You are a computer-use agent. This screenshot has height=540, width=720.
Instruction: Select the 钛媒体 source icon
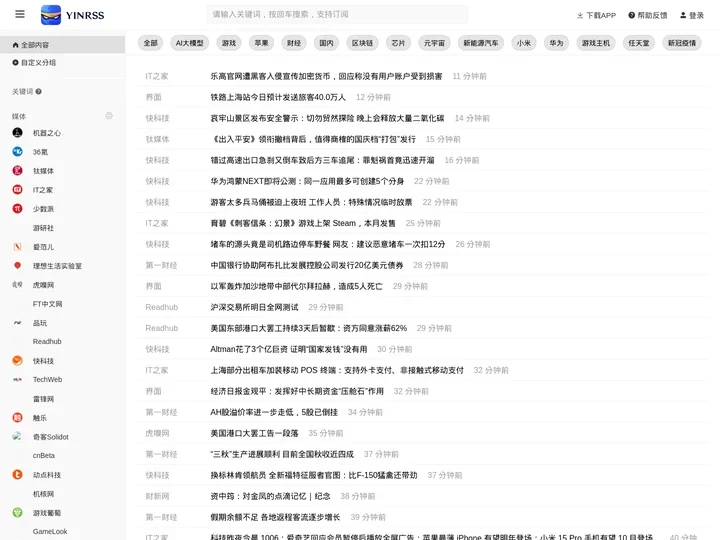[17, 171]
